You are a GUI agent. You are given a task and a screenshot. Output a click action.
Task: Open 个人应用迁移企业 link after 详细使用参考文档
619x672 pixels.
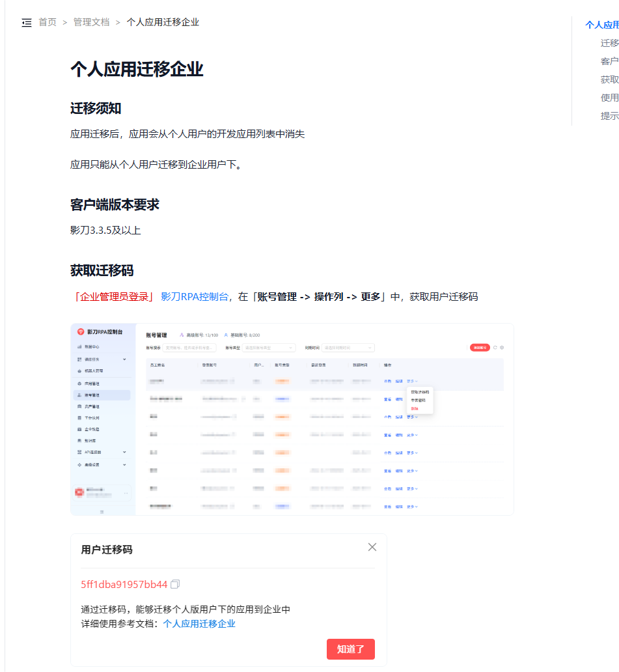click(x=199, y=624)
